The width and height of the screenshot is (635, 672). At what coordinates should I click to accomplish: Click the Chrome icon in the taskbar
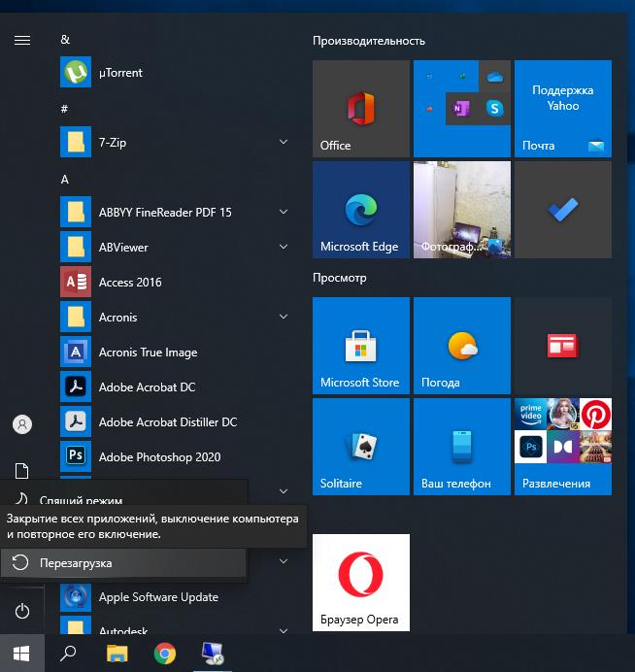click(165, 654)
